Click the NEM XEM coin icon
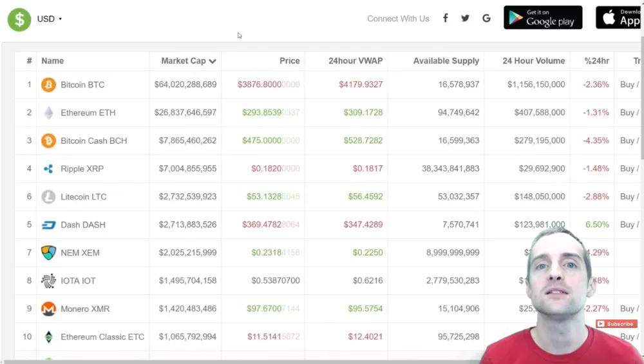Screen dimensions: 644x364 click(48, 253)
